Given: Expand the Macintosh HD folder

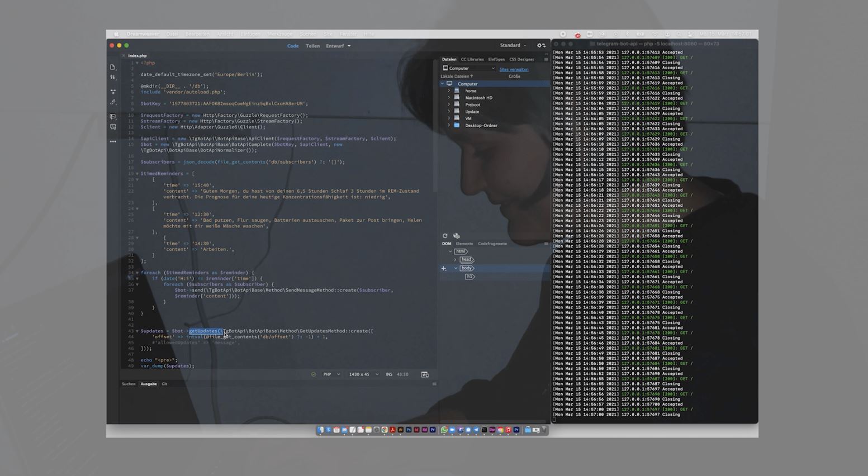Looking at the screenshot, I should pyautogui.click(x=449, y=98).
